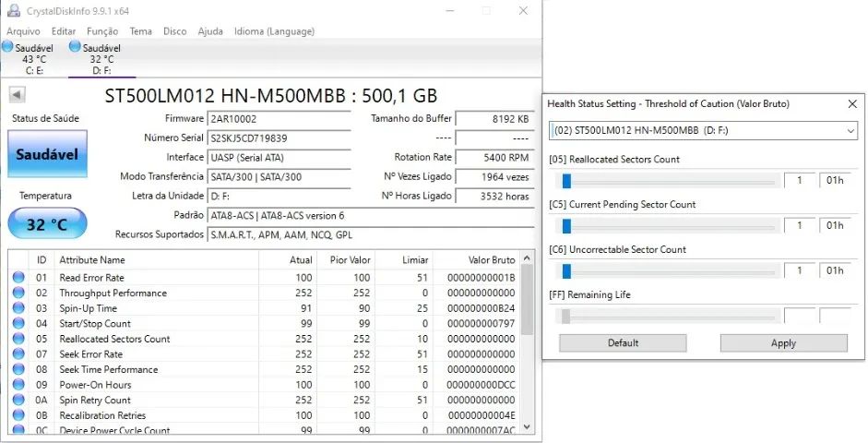The width and height of the screenshot is (868, 443).
Task: Close the Health Status Setting dialog
Action: 852,103
